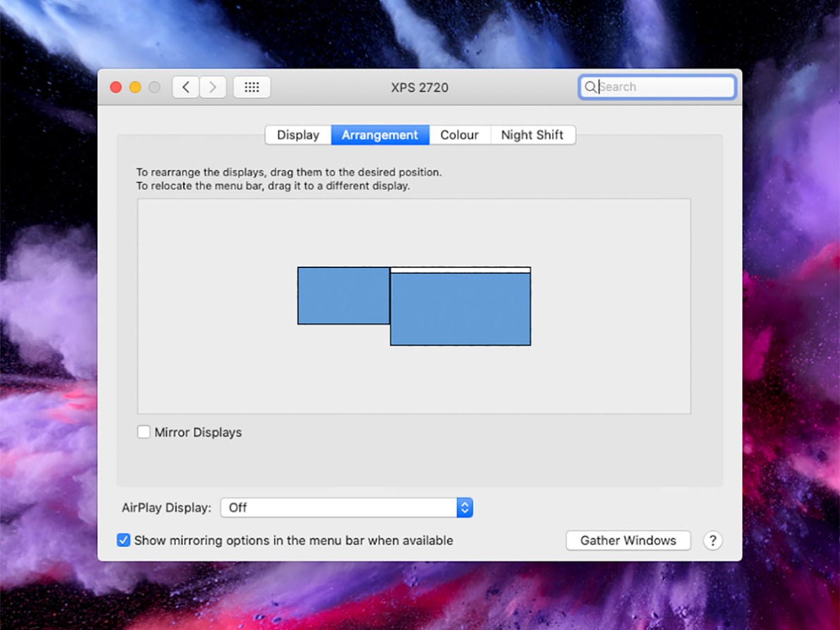Click the XPS 2720 window title bar
840x630 pixels.
(x=420, y=87)
